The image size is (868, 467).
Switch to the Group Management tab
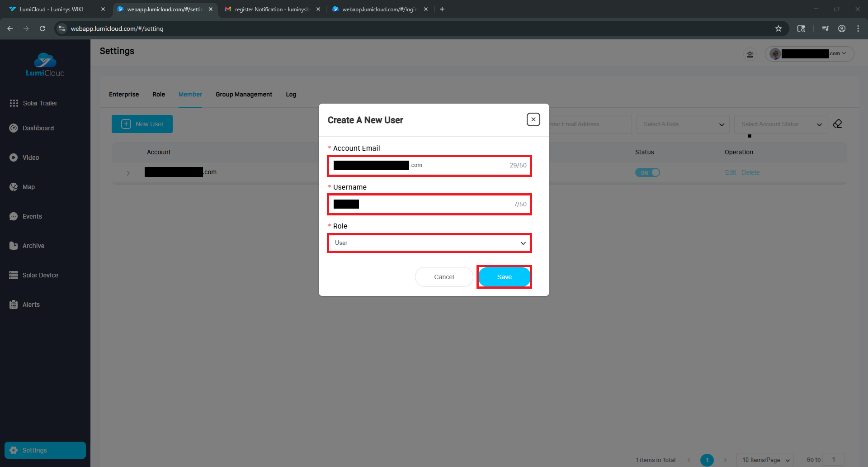pyautogui.click(x=244, y=95)
